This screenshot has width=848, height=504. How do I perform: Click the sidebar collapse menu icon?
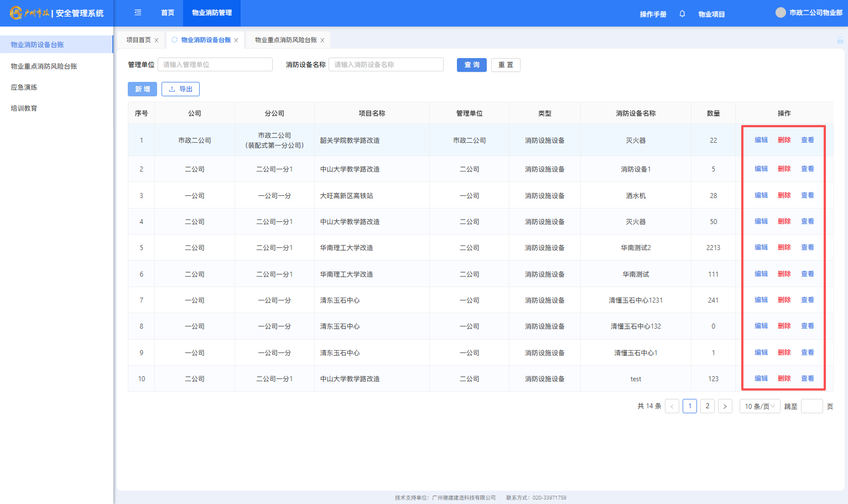138,13
